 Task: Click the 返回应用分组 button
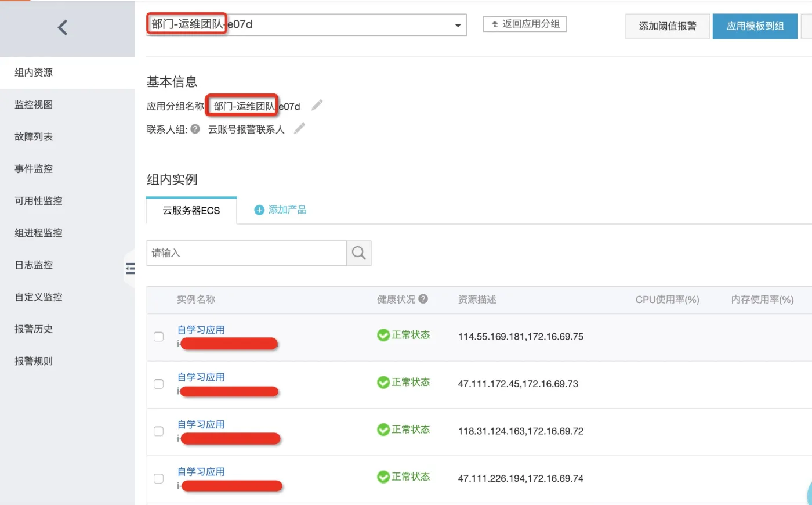[x=525, y=24]
